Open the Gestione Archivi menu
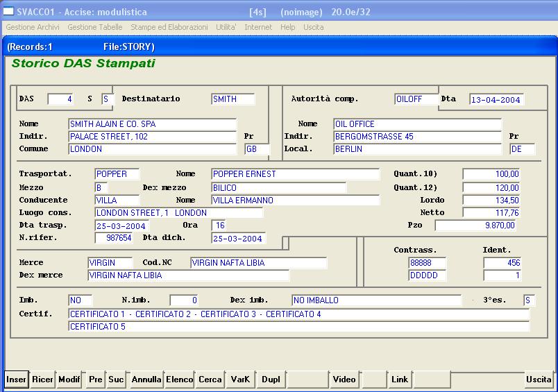Image resolution: width=558 pixels, height=392 pixels. click(33, 27)
